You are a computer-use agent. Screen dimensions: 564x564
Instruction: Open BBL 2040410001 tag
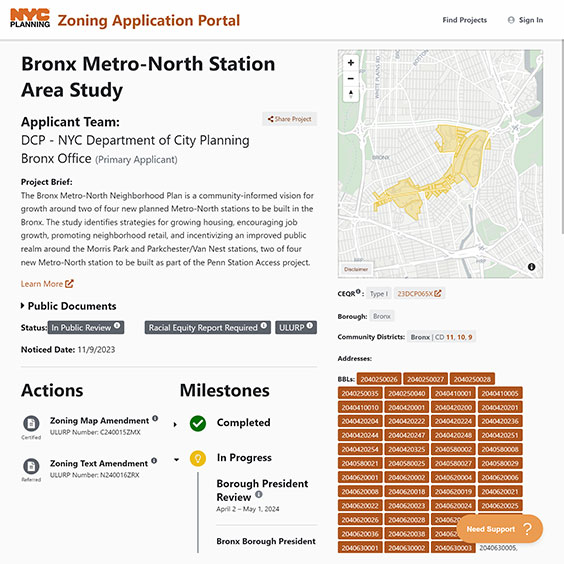point(453,393)
